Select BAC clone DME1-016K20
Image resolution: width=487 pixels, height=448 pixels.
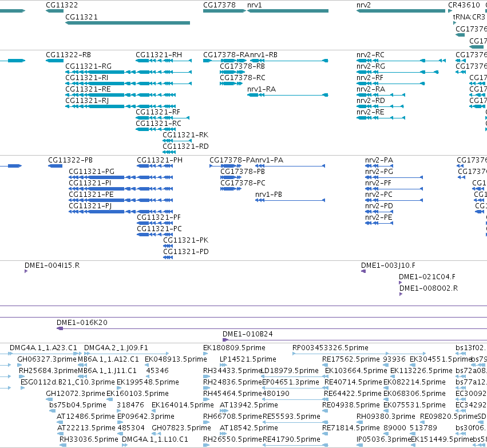[x=272, y=328]
